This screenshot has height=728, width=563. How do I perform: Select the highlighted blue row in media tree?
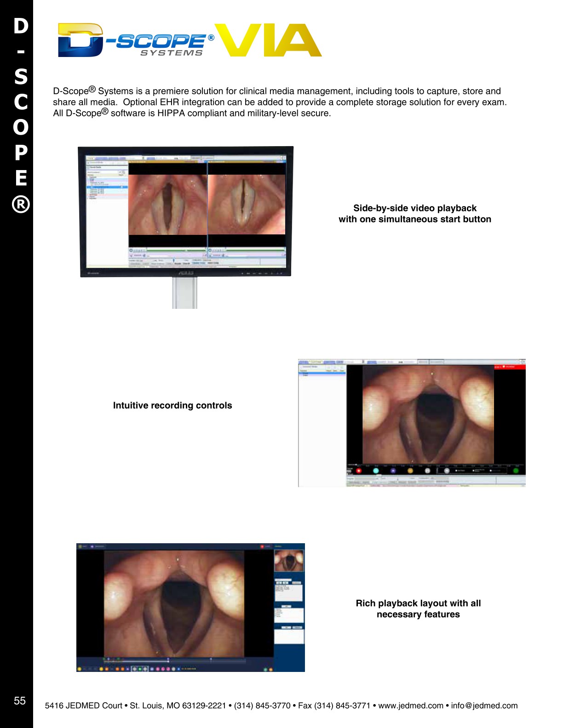107,187
